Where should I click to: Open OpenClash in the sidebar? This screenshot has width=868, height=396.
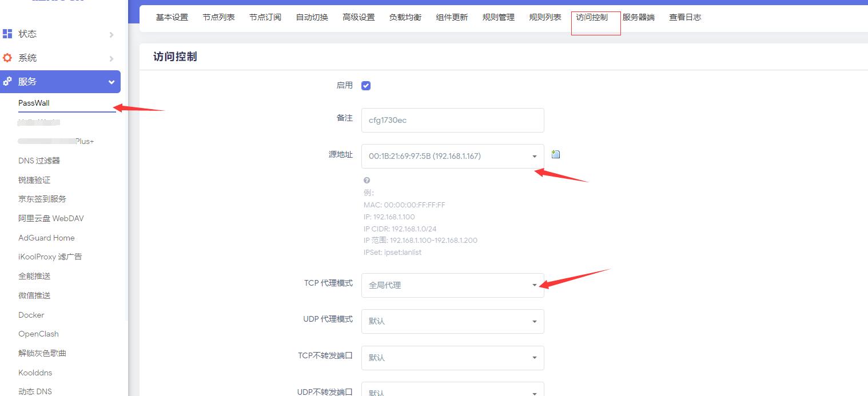coord(38,334)
